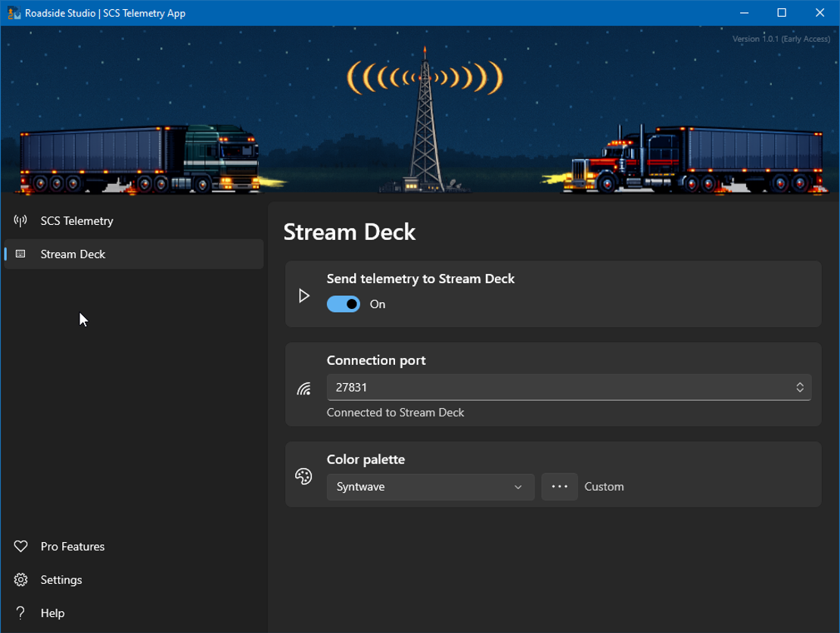Image resolution: width=840 pixels, height=633 pixels.
Task: Maximize the Telemetry App window
Action: pyautogui.click(x=782, y=13)
